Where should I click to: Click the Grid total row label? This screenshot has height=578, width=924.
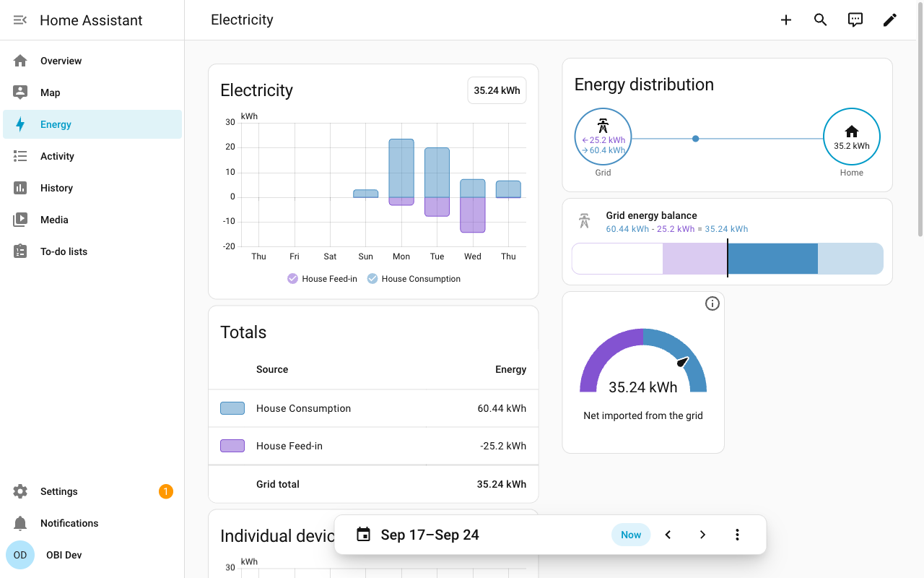coord(278,484)
